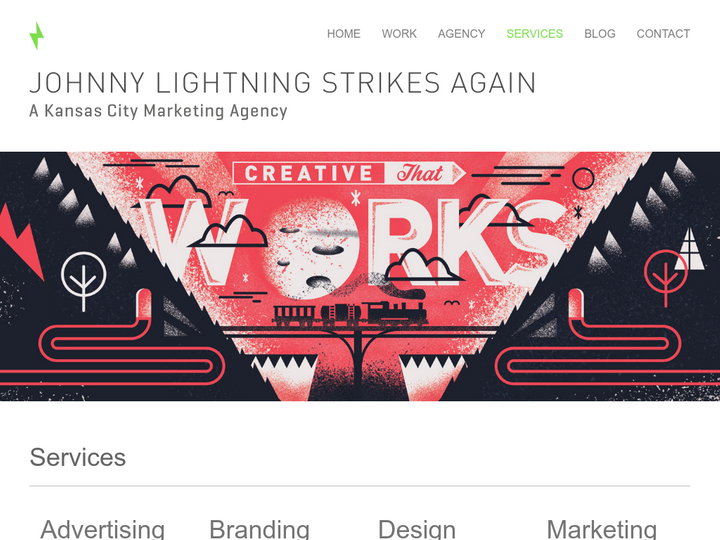This screenshot has height=540, width=720.
Task: Click the green lightning bolt logo
Action: [37, 35]
